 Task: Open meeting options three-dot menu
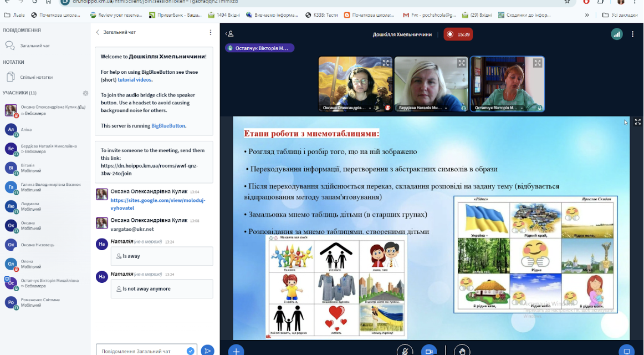(632, 34)
